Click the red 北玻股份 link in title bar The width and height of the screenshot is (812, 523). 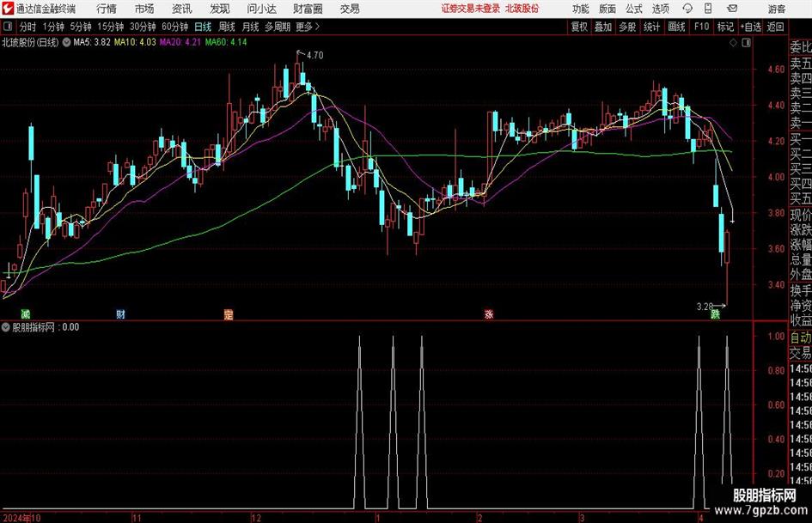[x=522, y=9]
